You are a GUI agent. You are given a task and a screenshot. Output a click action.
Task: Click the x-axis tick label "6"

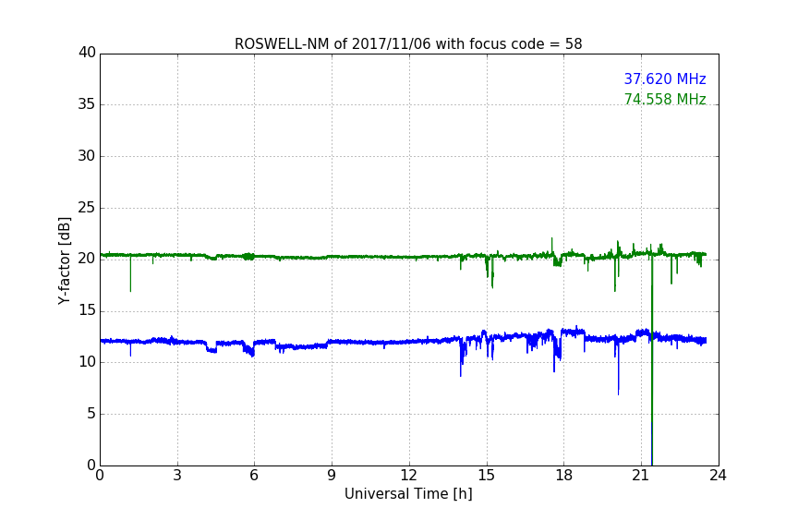pos(254,476)
